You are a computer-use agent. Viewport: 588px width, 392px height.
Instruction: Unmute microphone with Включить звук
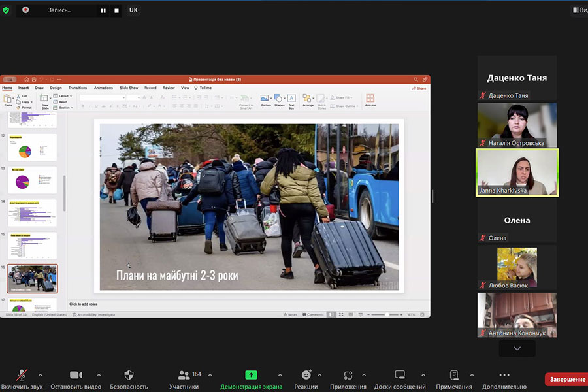click(22, 375)
